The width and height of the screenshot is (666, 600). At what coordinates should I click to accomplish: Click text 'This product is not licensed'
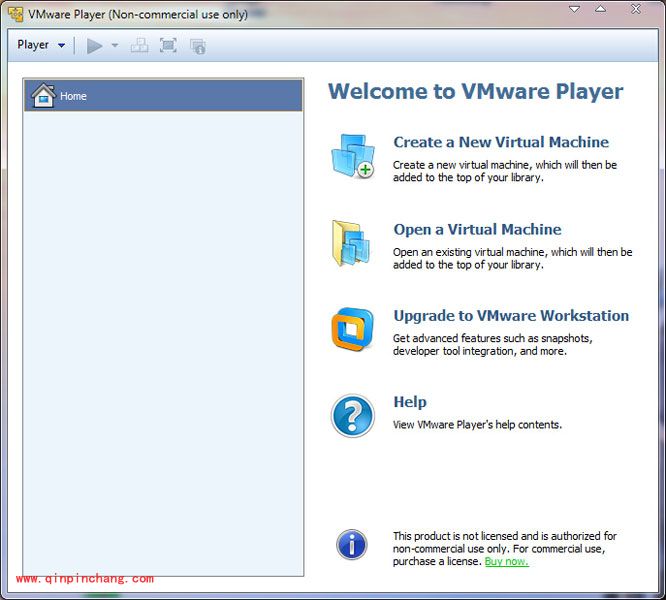[x=455, y=536]
